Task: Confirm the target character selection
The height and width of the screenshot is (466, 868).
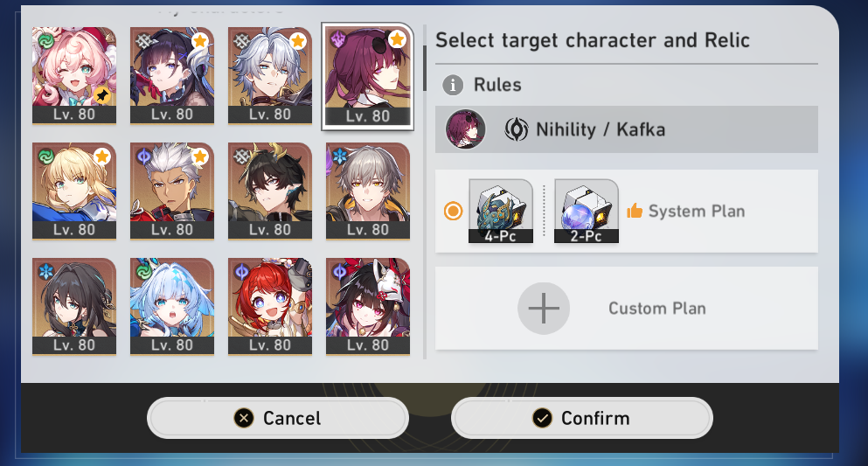Action: pyautogui.click(x=582, y=418)
